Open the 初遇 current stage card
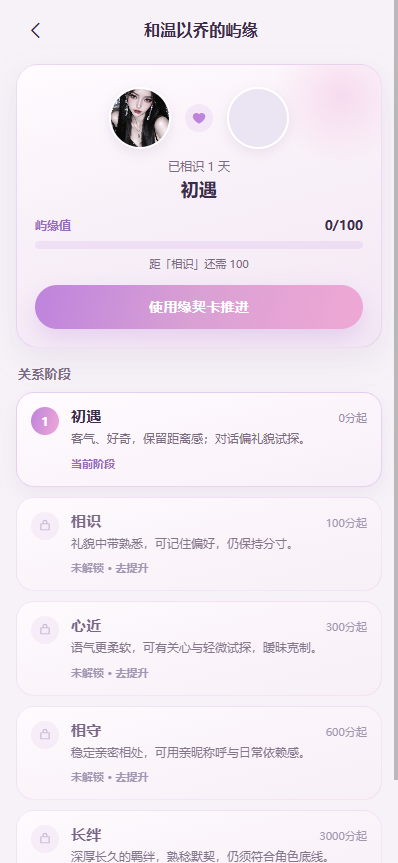 pyautogui.click(x=199, y=439)
